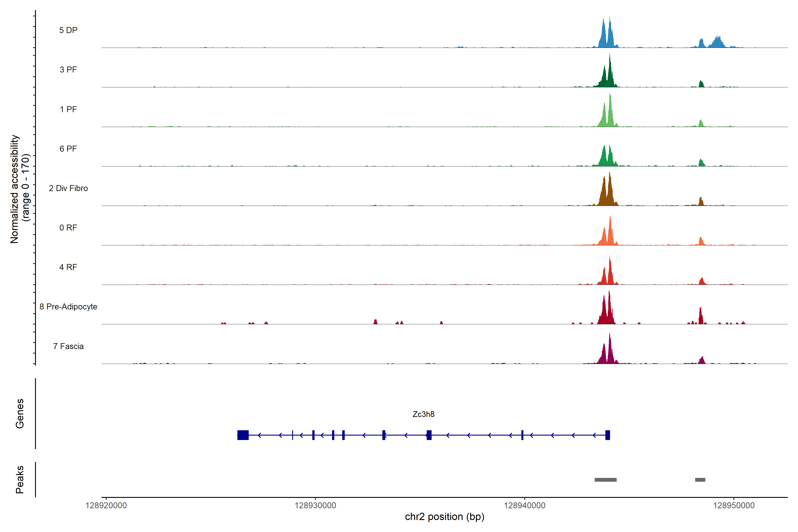Click the 3 PF track label
This screenshot has height=532, width=798.
click(x=68, y=70)
